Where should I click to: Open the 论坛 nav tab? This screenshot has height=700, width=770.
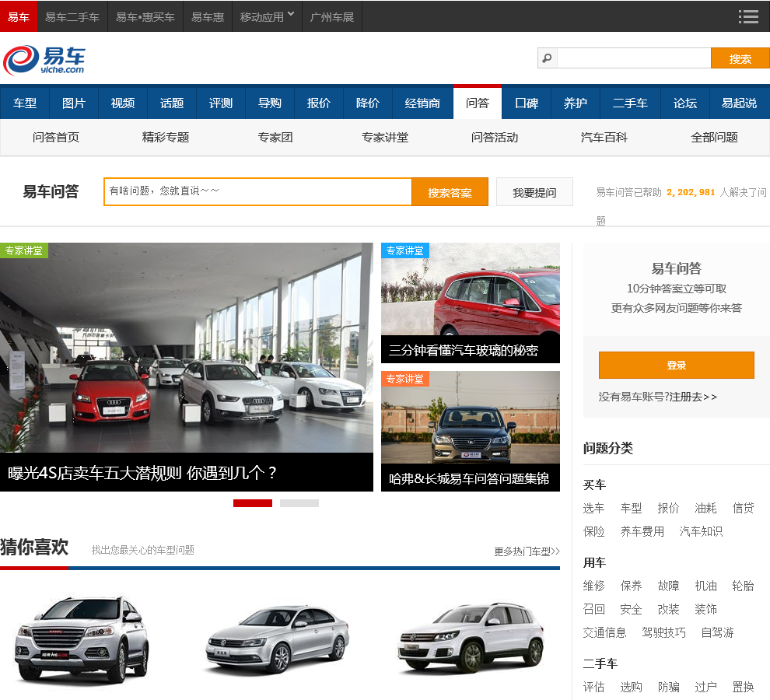point(685,103)
